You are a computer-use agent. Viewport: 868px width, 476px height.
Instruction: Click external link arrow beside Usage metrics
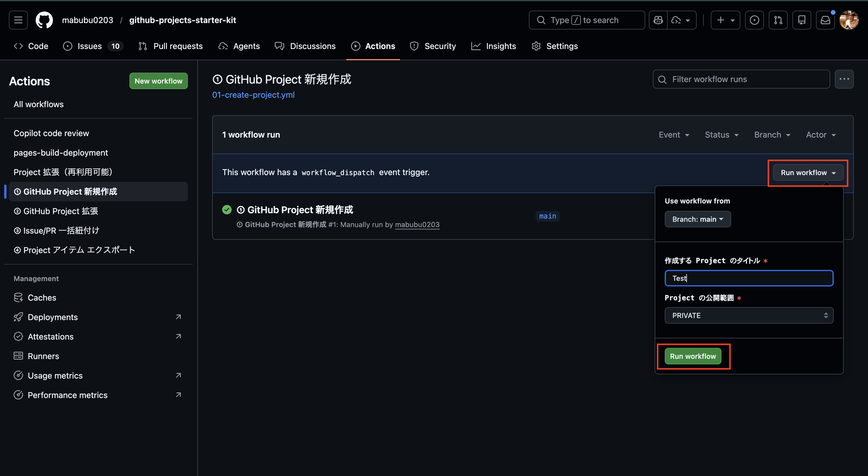178,376
